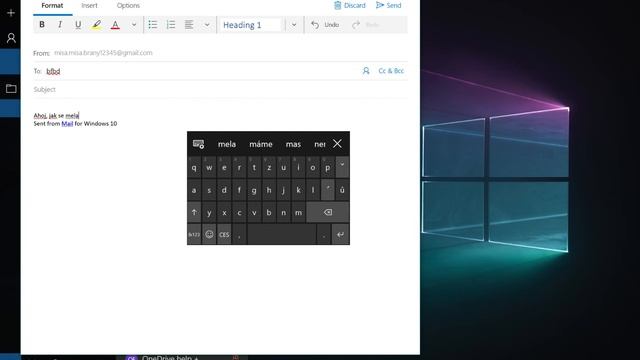Send the email
Viewport: 640px width, 360px height.
coord(389,5)
